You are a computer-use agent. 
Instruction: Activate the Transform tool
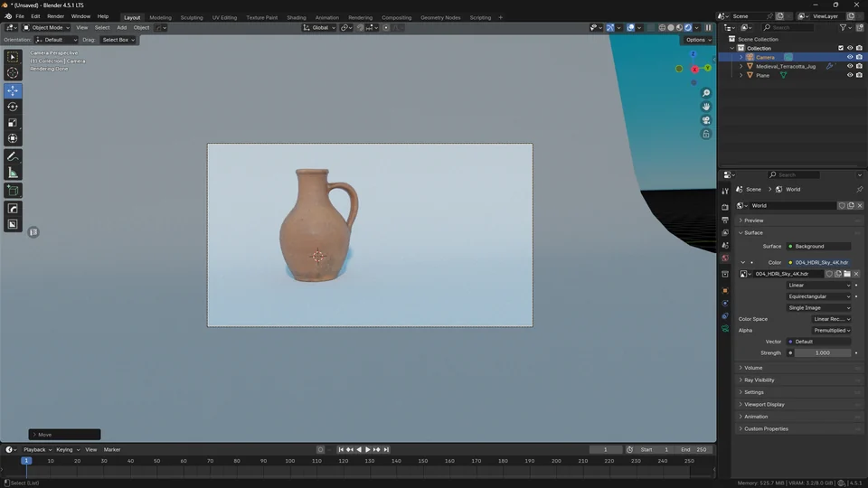[x=13, y=139]
